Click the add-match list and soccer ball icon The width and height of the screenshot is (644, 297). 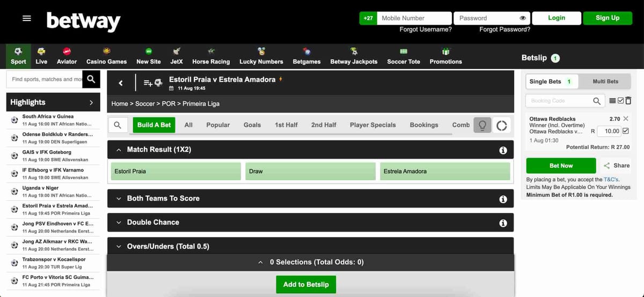[153, 83]
